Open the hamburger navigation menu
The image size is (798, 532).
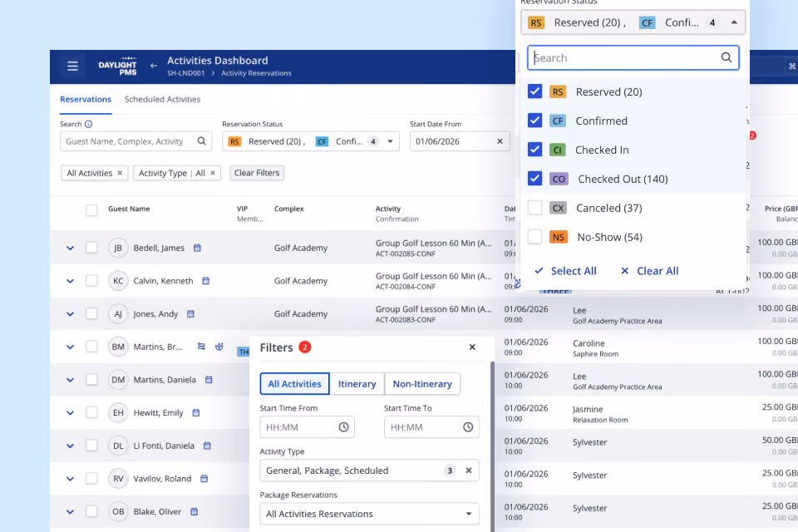pyautogui.click(x=72, y=66)
